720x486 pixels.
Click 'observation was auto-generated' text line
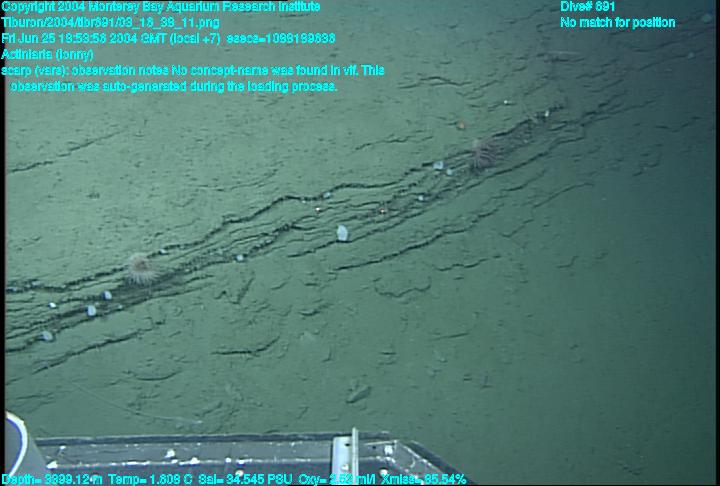174,86
